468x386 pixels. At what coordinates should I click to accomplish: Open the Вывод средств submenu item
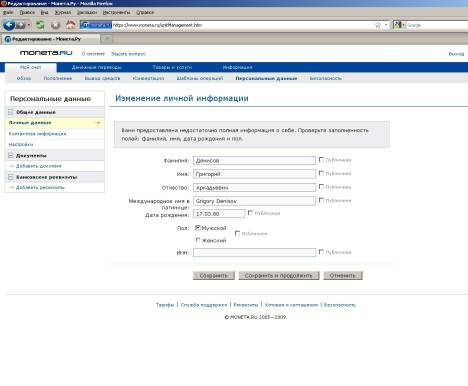[x=102, y=78]
